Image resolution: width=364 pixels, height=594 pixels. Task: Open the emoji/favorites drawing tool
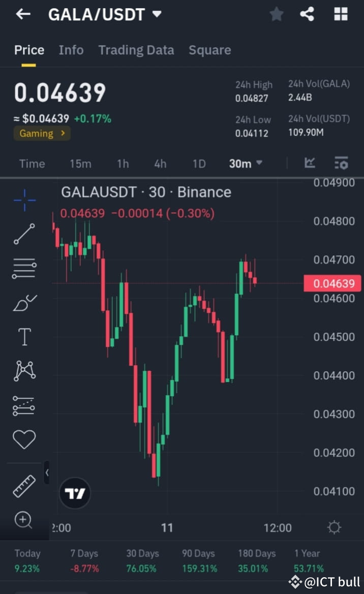coord(24,438)
